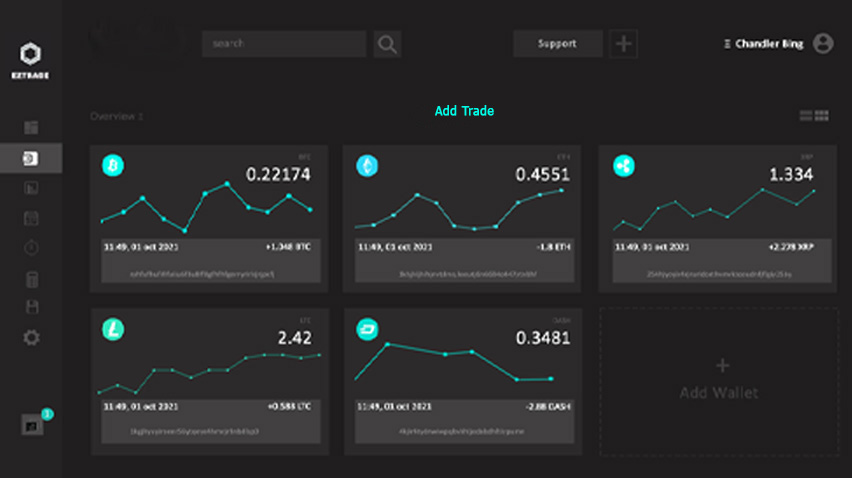The height and width of the screenshot is (478, 852).
Task: Open the notifications icon with badge
Action: (x=33, y=424)
